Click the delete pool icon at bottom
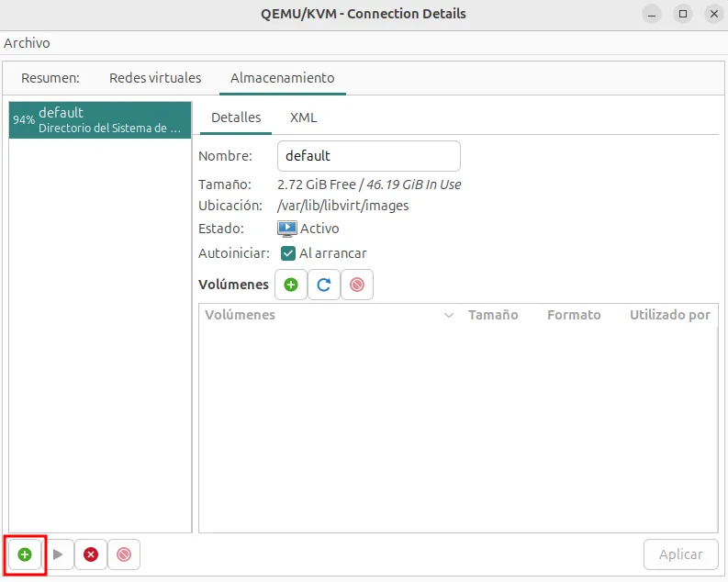This screenshot has height=582, width=728. point(124,554)
